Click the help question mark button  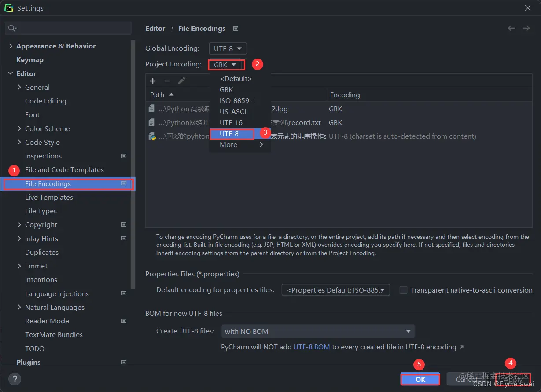click(x=15, y=379)
